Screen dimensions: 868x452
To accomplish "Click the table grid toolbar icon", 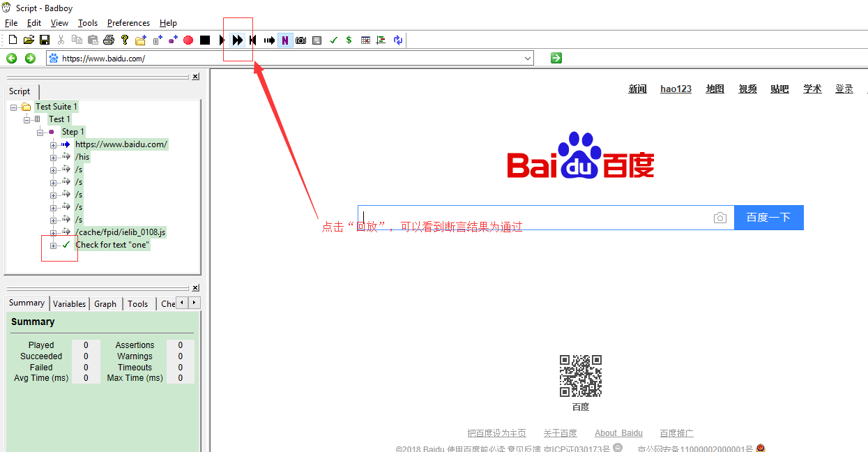I will coord(365,40).
